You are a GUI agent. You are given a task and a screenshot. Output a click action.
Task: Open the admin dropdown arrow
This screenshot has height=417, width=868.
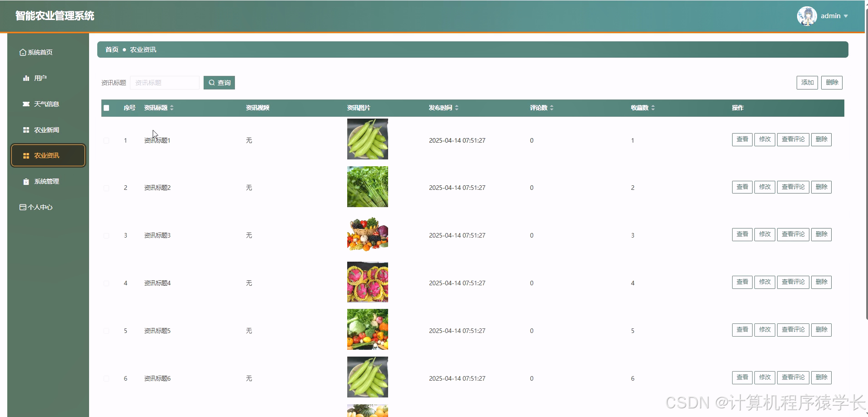tap(846, 16)
